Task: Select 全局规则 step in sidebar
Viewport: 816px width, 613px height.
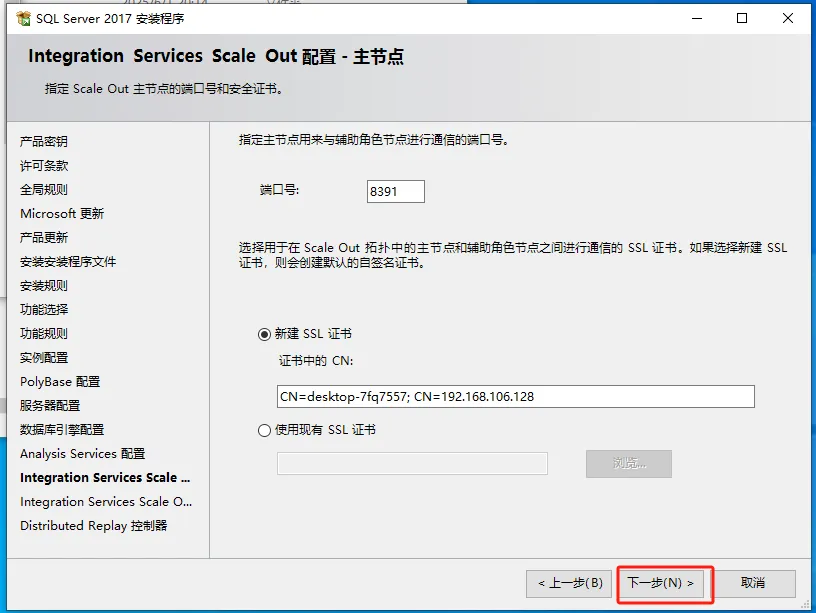Action: pos(44,189)
